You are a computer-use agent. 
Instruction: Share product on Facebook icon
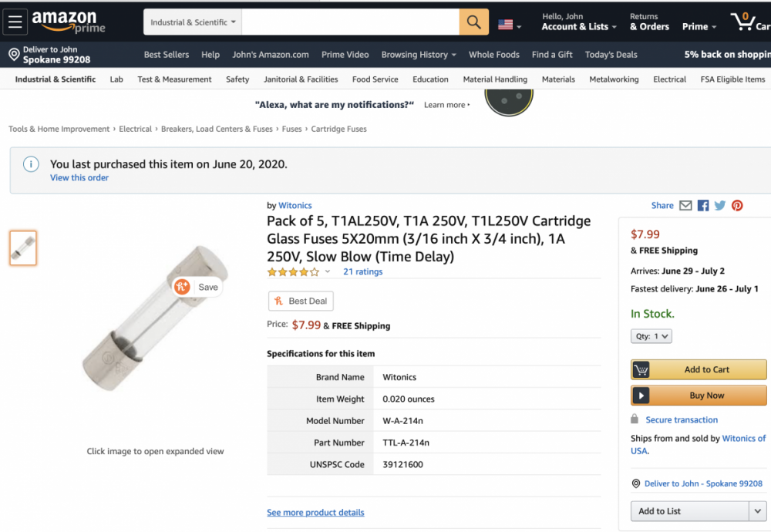(703, 206)
